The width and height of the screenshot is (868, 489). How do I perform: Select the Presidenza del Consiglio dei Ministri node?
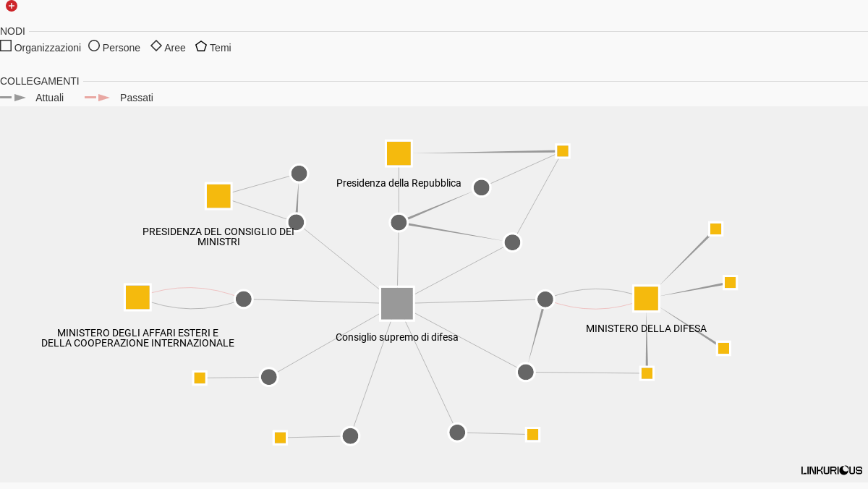pyautogui.click(x=218, y=196)
